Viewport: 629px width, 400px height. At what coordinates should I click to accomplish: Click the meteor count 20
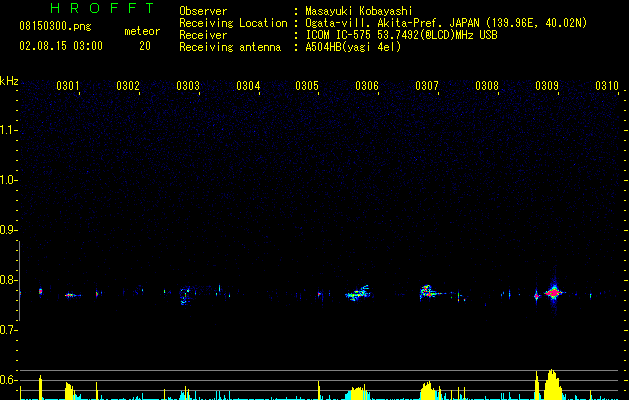coord(145,46)
